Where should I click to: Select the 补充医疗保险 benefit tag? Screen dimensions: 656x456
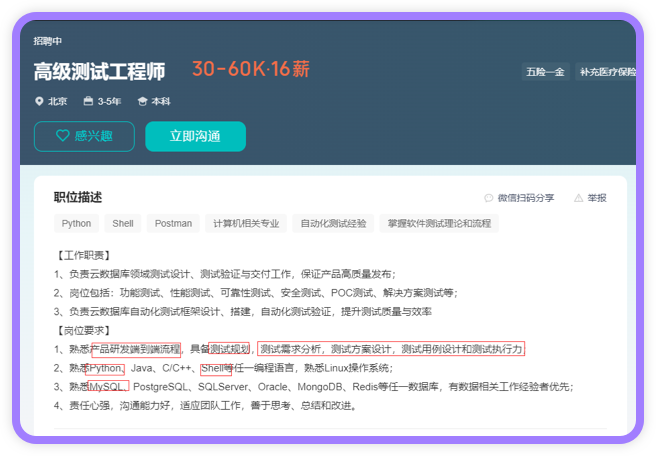pos(607,72)
